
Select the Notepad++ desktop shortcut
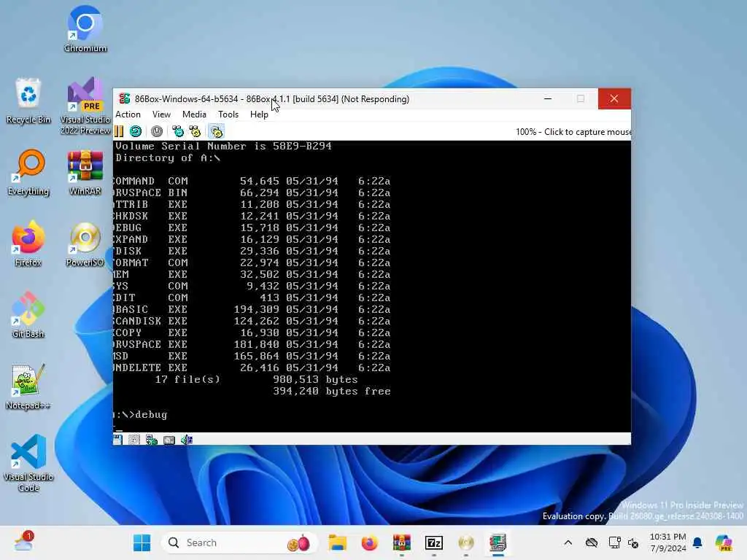(x=28, y=386)
